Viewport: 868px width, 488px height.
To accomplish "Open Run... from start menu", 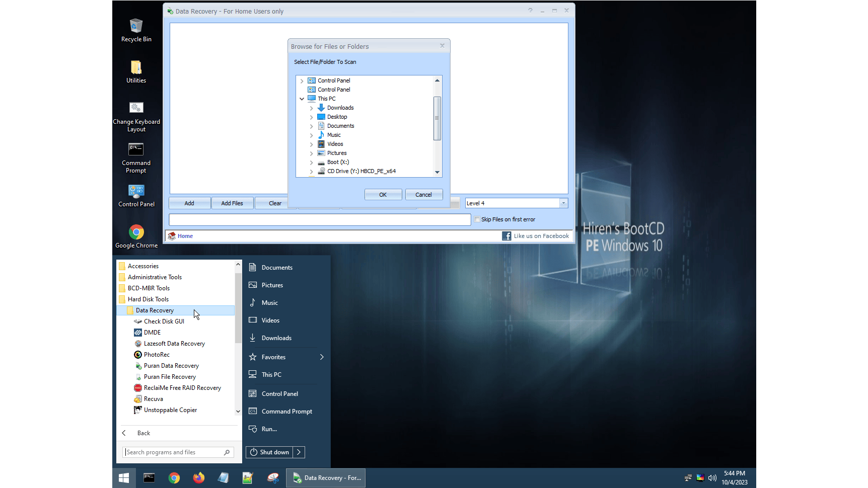I will pyautogui.click(x=269, y=429).
